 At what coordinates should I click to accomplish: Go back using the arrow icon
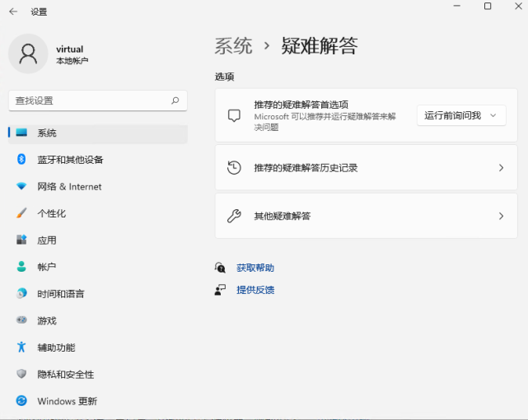13,12
